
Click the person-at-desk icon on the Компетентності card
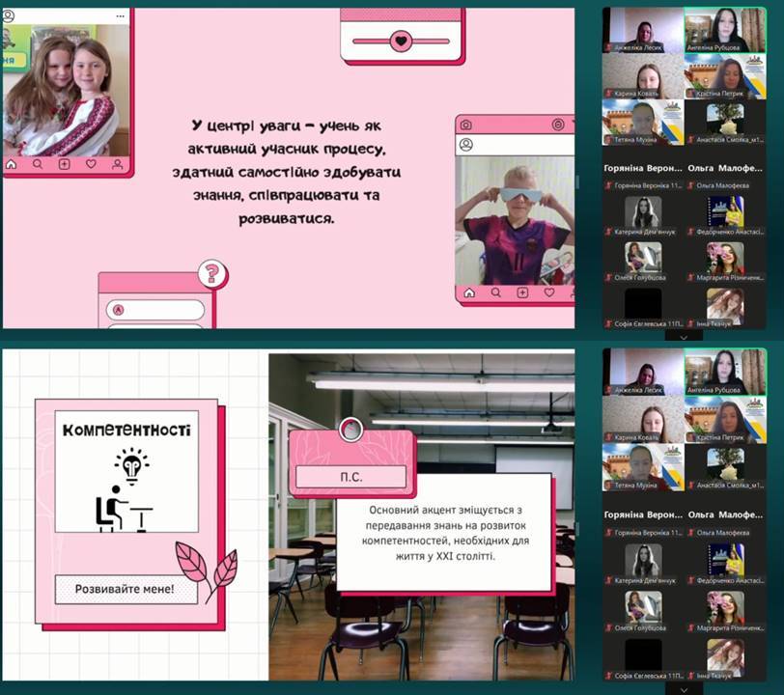tap(124, 509)
